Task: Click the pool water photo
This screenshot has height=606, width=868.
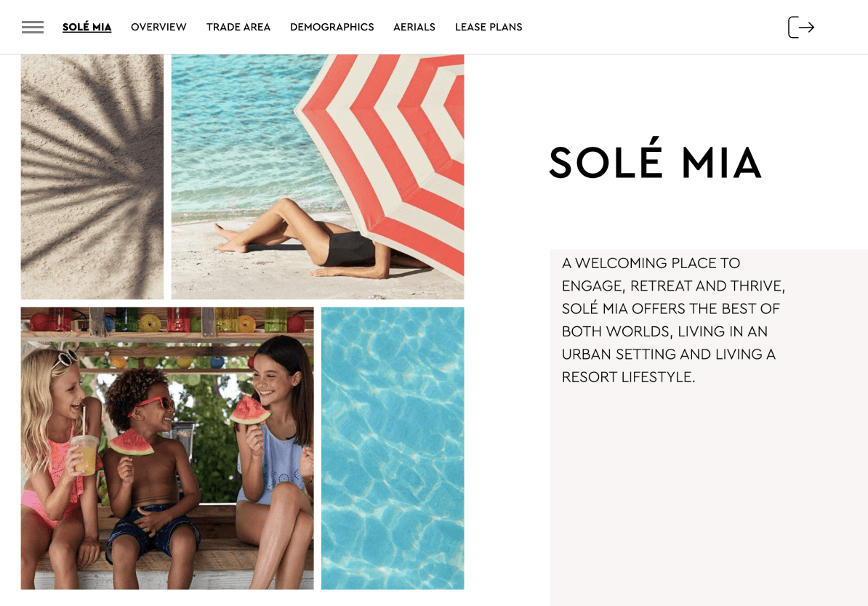Action: click(x=393, y=448)
